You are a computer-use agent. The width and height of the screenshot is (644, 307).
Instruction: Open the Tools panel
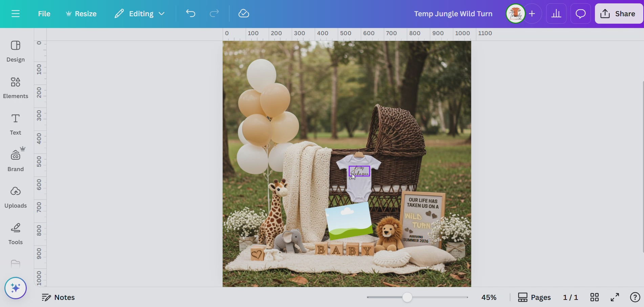(16, 234)
